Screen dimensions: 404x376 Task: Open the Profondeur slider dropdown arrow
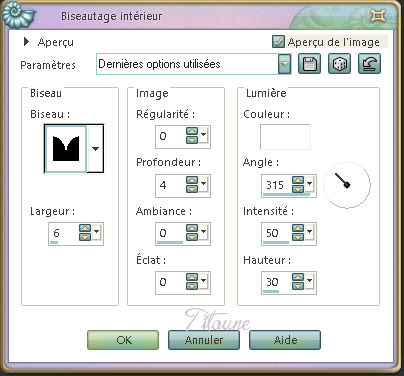pyautogui.click(x=203, y=183)
